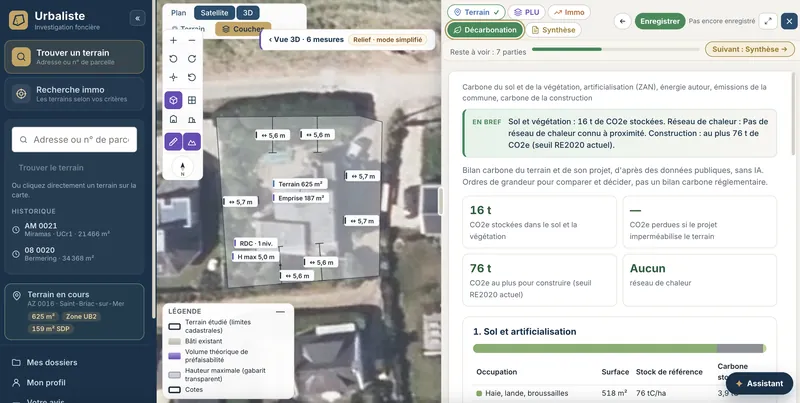
Task: Switch to the Synthèse tab
Action: pos(553,30)
